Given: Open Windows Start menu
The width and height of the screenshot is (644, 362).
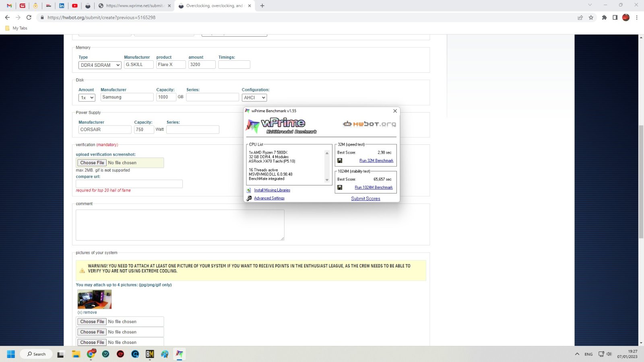Looking at the screenshot, I should click(x=11, y=354).
